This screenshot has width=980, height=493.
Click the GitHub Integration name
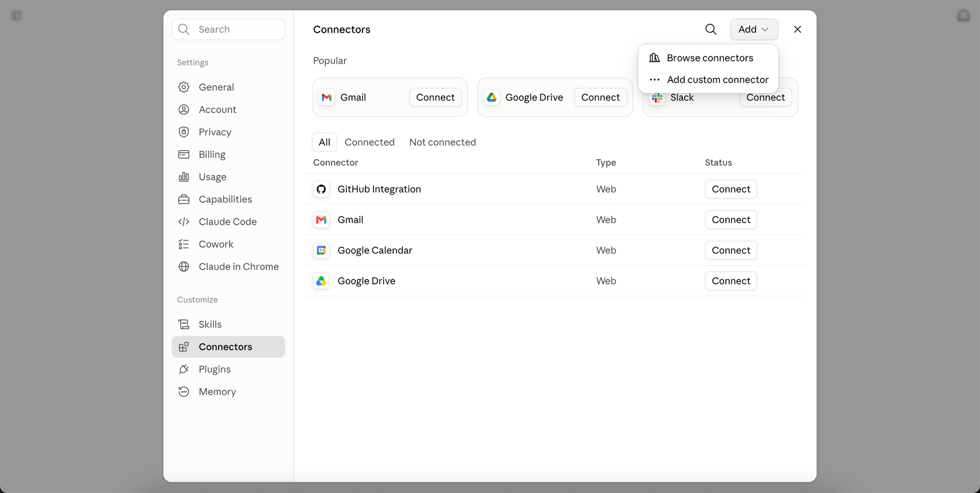pyautogui.click(x=379, y=189)
